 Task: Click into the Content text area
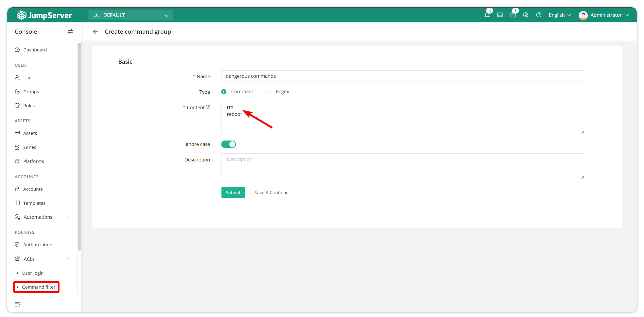click(x=403, y=118)
